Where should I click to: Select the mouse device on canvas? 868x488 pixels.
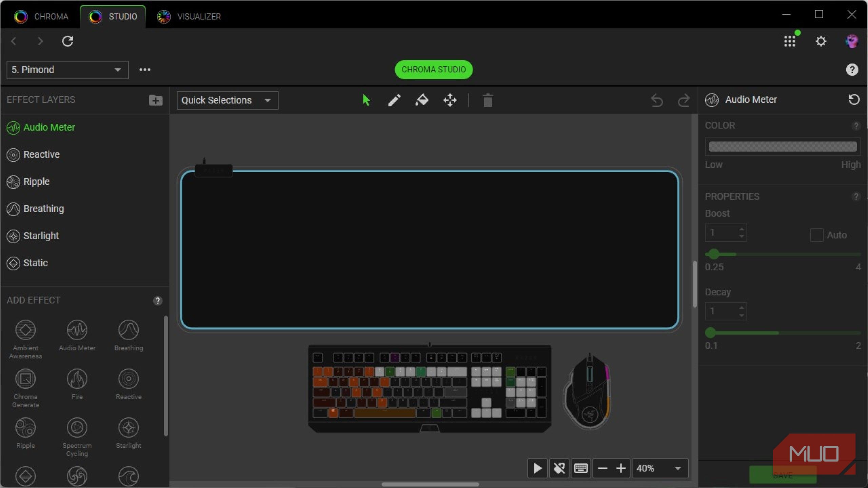[587, 391]
